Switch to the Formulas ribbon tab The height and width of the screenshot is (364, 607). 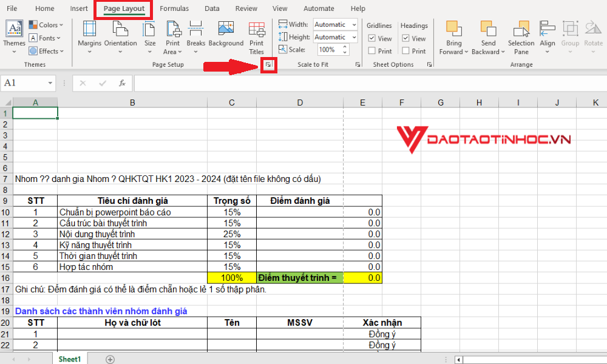pyautogui.click(x=174, y=8)
